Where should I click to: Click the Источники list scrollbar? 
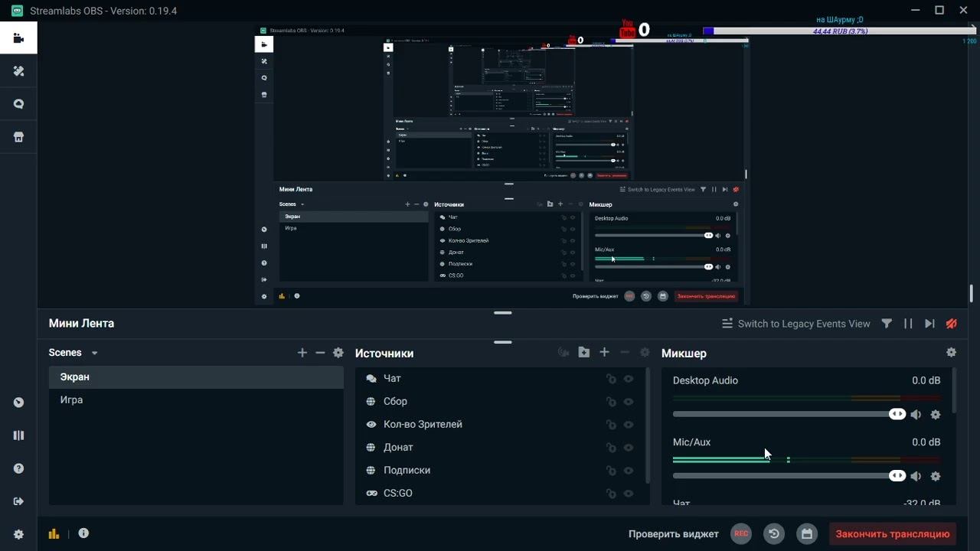click(648, 425)
